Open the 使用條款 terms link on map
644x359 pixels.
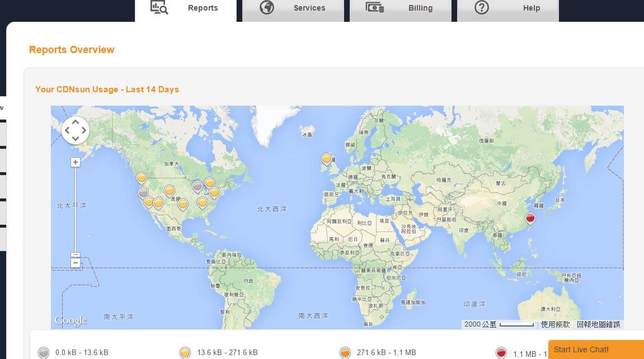point(555,324)
